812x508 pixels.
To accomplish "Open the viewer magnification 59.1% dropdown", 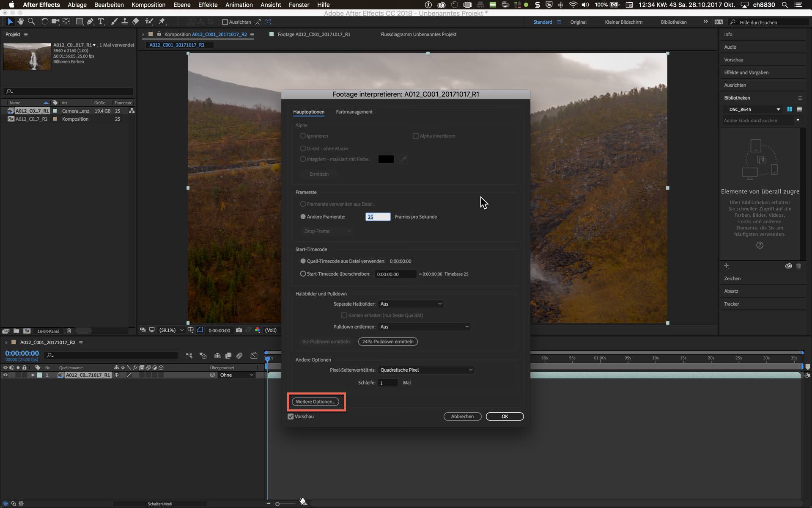I will [x=171, y=330].
